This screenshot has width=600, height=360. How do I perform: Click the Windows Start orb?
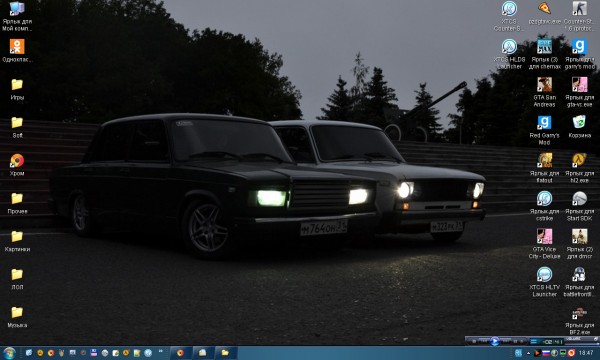8,353
